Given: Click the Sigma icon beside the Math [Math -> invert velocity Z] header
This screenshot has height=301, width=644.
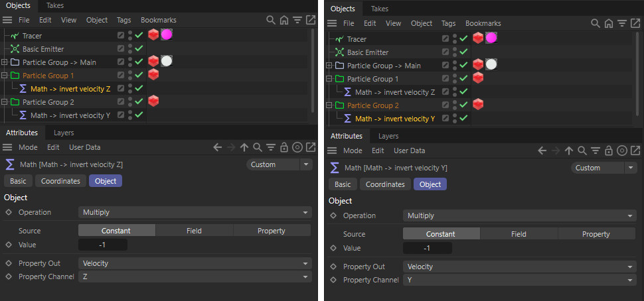Looking at the screenshot, I should point(9,165).
